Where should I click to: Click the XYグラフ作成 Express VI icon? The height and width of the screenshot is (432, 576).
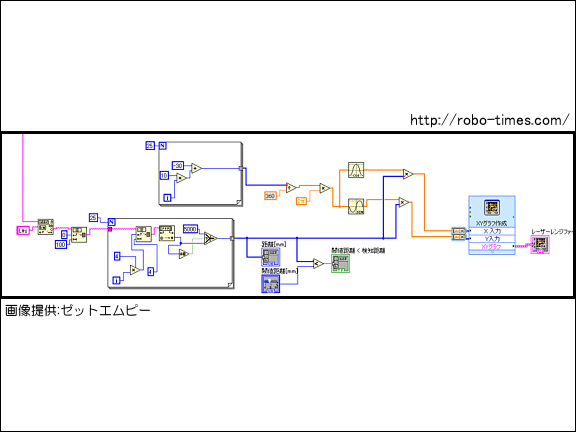(492, 208)
